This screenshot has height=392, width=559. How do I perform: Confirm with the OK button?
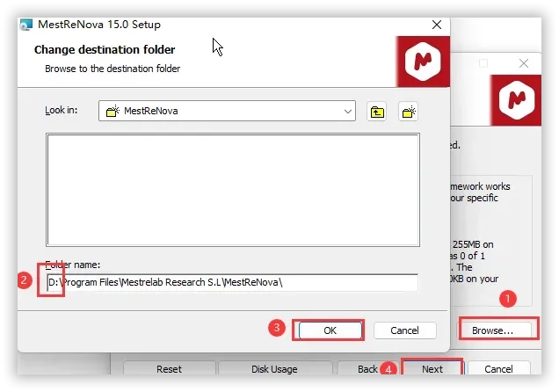[x=330, y=330]
